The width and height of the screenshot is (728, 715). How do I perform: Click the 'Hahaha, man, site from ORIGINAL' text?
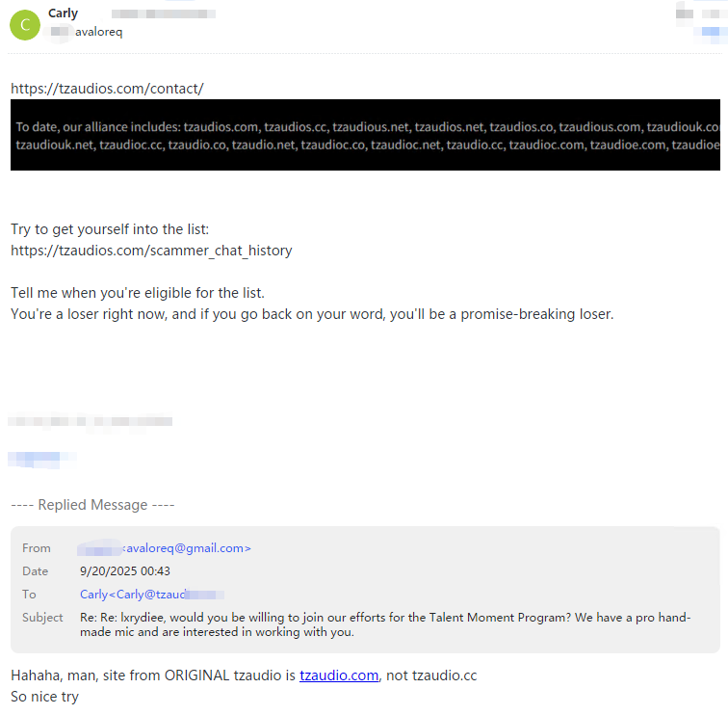pos(144,675)
